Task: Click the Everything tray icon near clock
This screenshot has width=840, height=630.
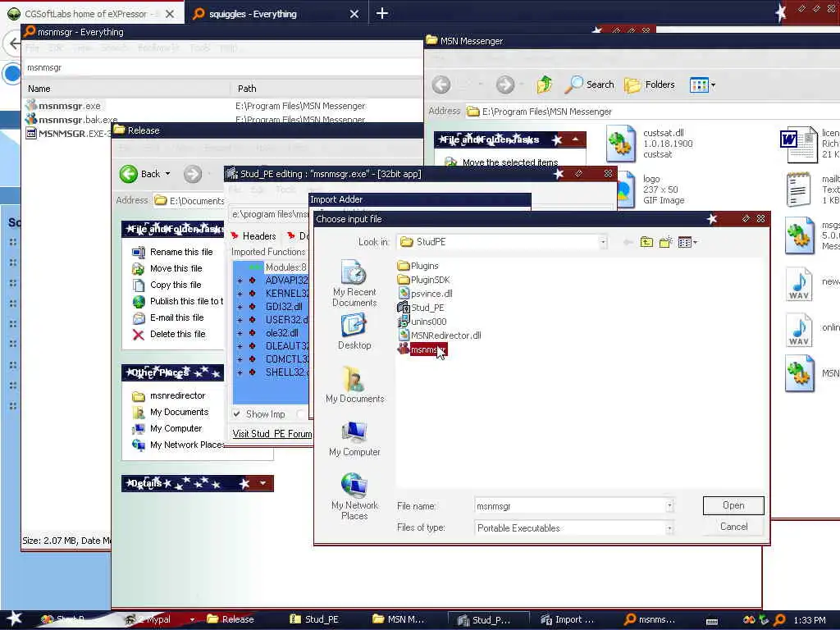Action: [x=779, y=620]
